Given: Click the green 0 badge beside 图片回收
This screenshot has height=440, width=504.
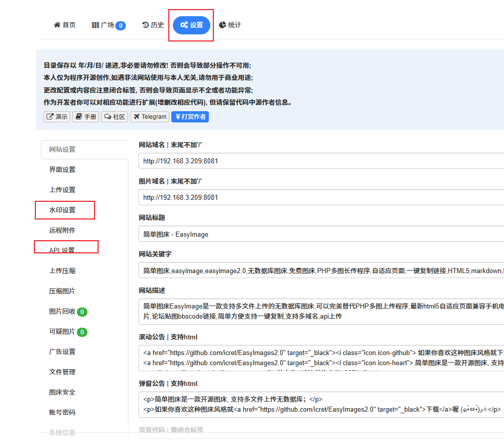Looking at the screenshot, I should (x=82, y=312).
